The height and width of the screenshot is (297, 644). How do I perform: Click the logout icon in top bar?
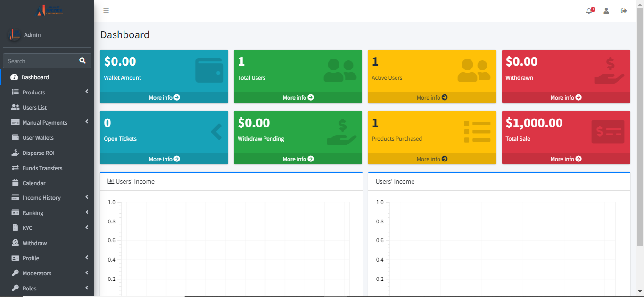click(623, 10)
